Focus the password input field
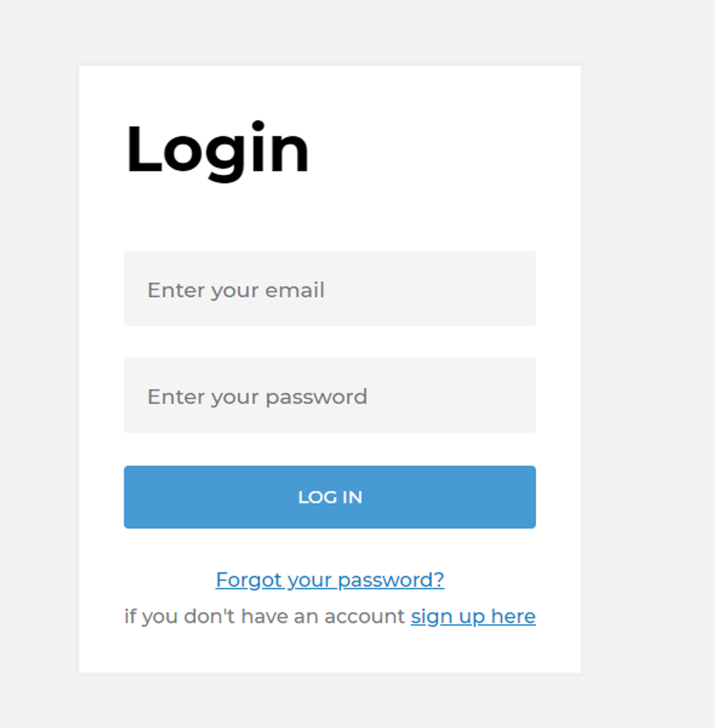 (330, 395)
